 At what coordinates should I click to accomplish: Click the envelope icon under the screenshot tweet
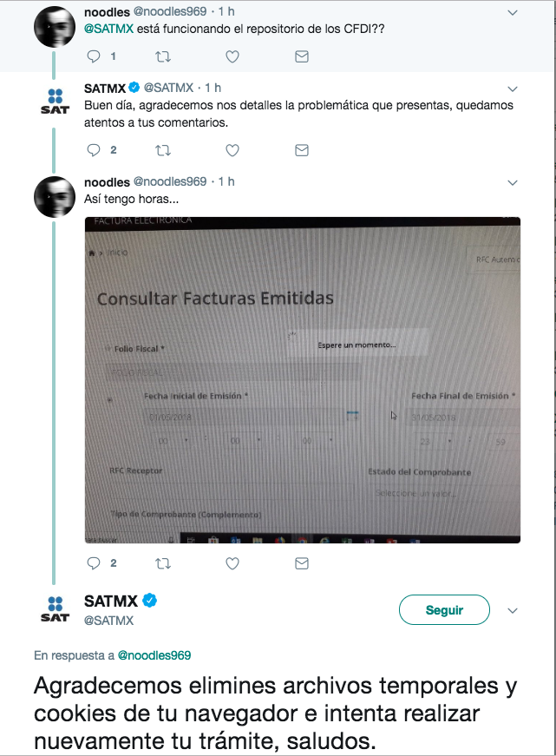[x=301, y=562]
